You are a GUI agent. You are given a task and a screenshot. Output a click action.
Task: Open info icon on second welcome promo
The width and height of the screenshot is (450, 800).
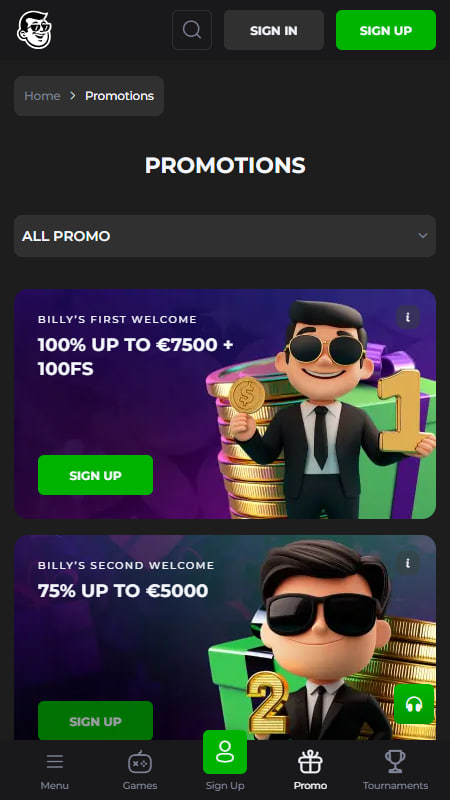(408, 563)
